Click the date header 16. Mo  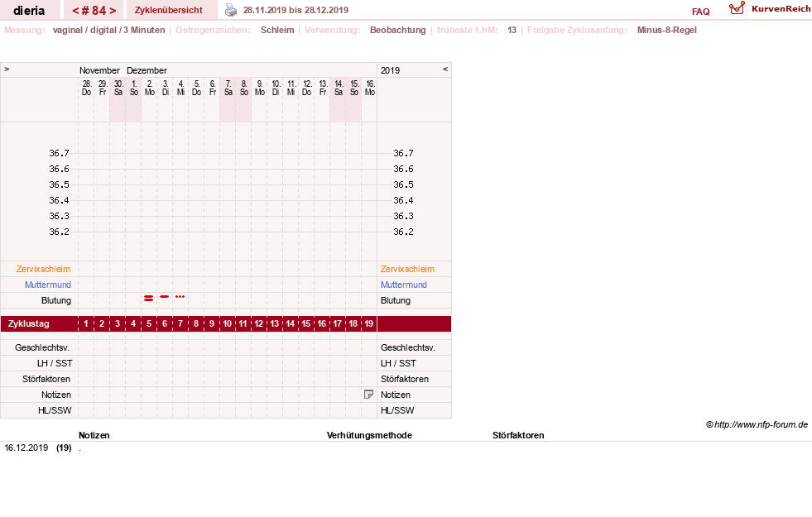[x=370, y=88]
